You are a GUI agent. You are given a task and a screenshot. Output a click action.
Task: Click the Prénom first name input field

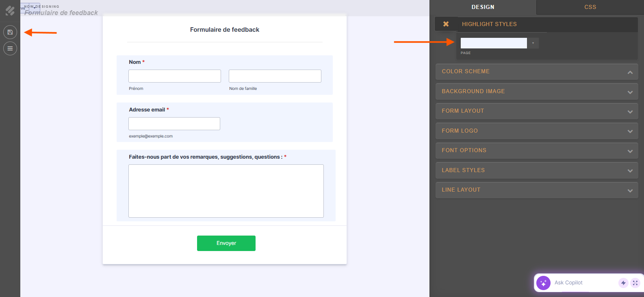click(175, 76)
